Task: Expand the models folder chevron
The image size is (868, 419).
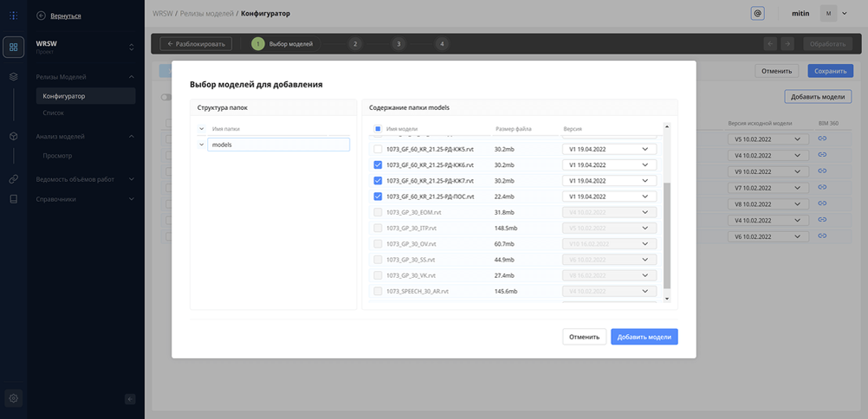Action: 200,145
